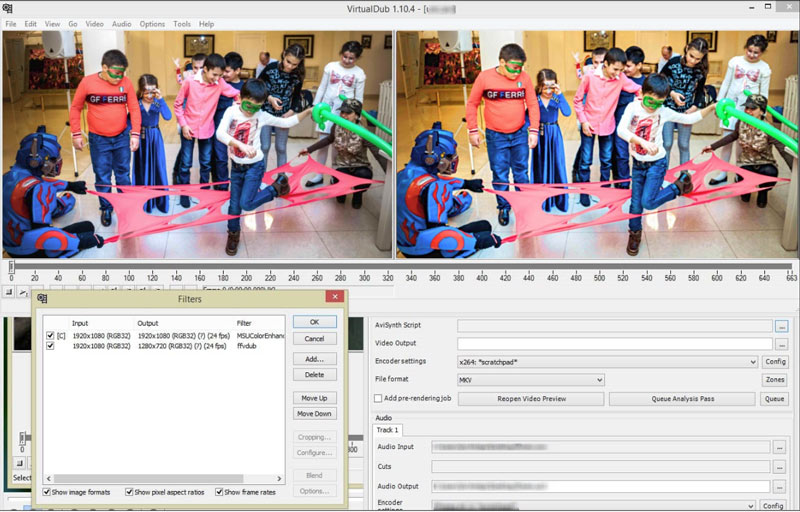The width and height of the screenshot is (800, 512).
Task: Click the audio Config button
Action: coord(773,505)
